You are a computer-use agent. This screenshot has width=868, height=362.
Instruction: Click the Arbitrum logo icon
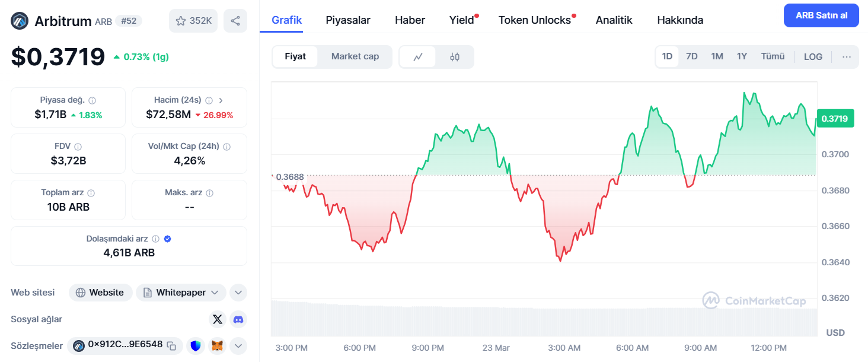click(x=20, y=21)
